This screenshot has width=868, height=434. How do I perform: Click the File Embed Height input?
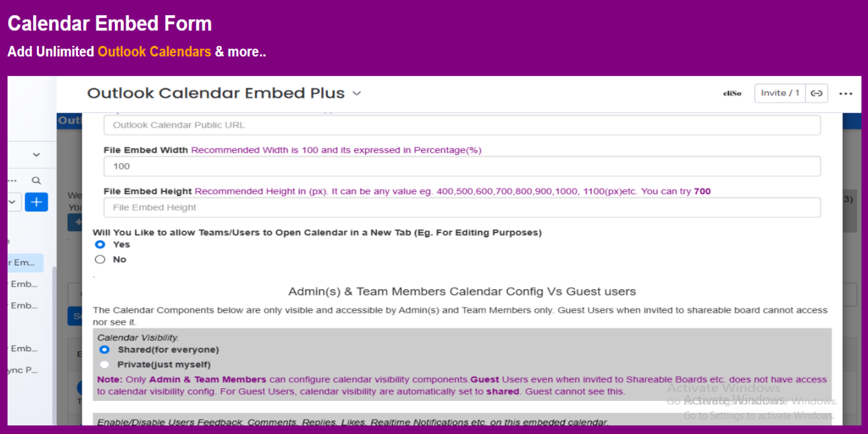(462, 208)
